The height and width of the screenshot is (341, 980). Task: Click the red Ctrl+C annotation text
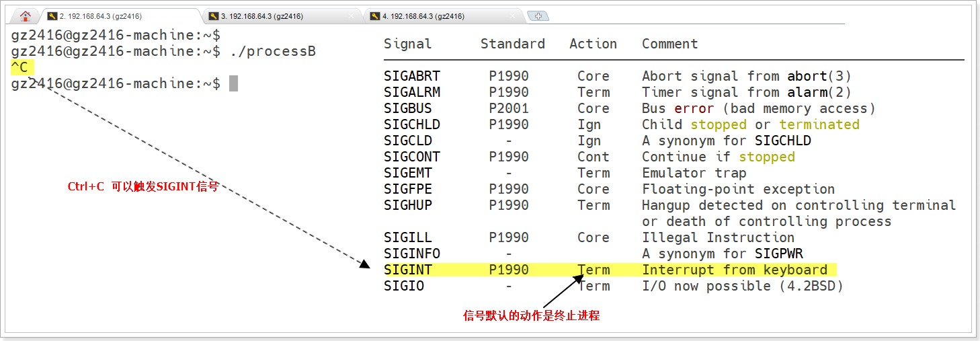tap(142, 187)
